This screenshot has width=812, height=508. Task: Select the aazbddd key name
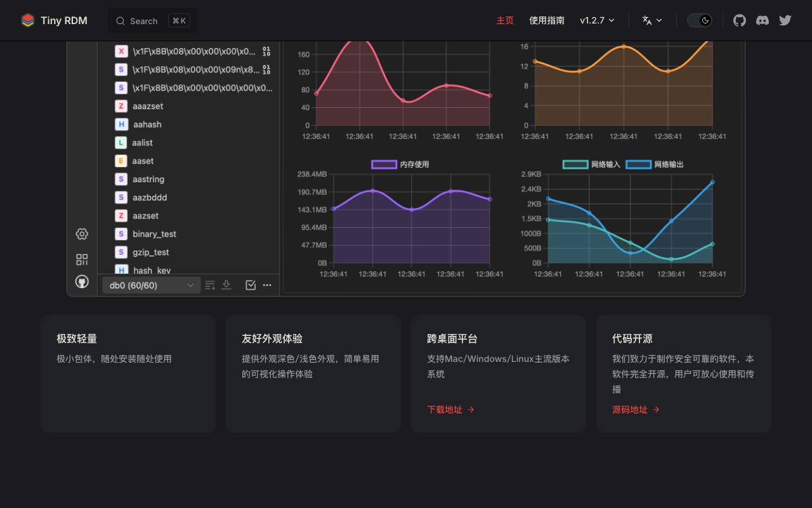150,197
